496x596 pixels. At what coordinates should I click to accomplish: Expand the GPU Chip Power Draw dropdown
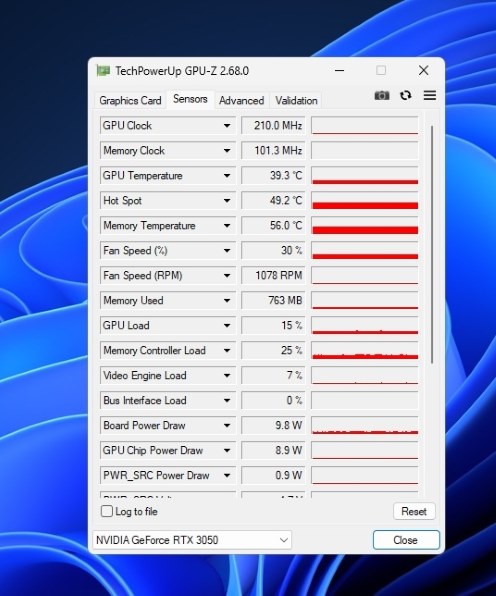click(227, 450)
